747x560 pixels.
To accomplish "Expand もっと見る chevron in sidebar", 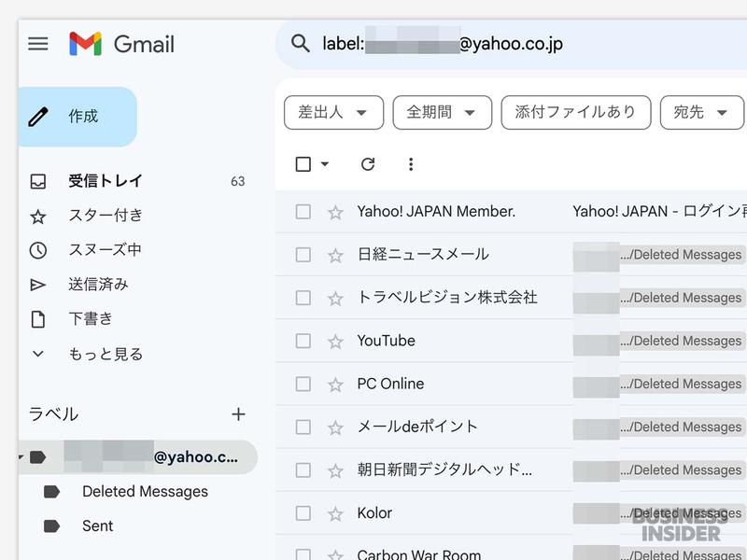I will 38,354.
